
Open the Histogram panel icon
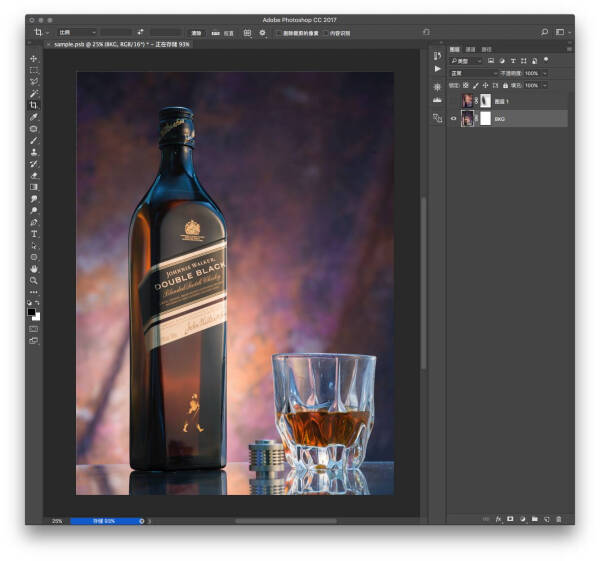437,100
